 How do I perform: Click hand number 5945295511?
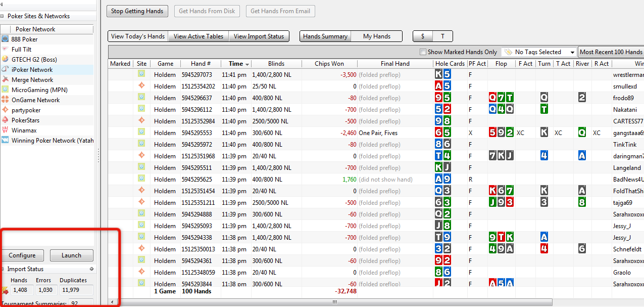pyautogui.click(x=197, y=168)
